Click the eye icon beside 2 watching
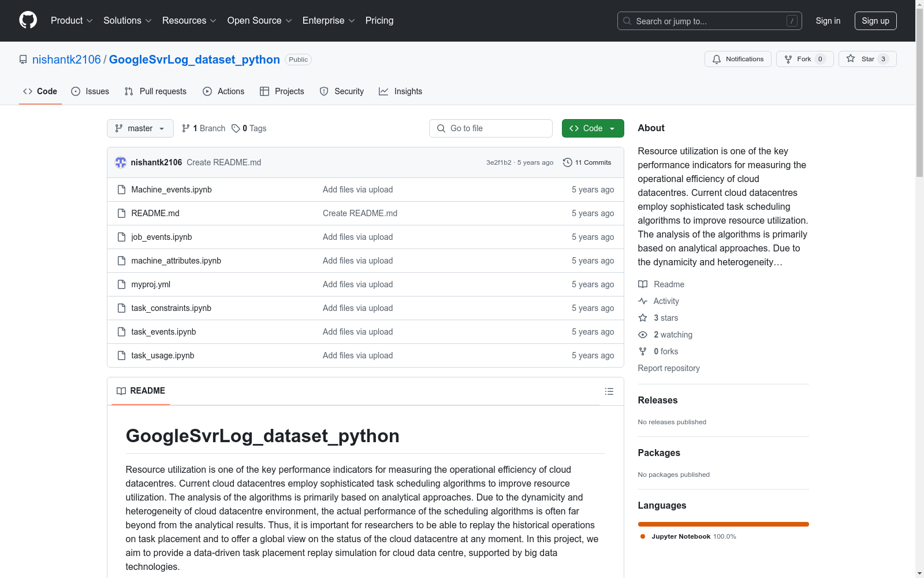The image size is (924, 578). tap(643, 335)
